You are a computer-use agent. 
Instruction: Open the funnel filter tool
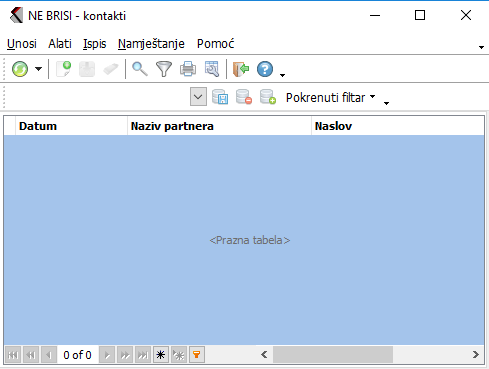pos(164,69)
